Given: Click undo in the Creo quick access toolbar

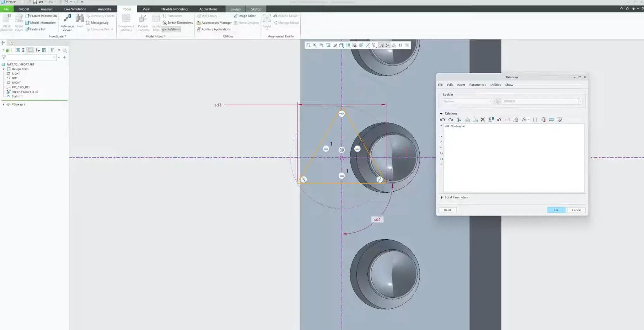Looking at the screenshot, I should 41,2.
